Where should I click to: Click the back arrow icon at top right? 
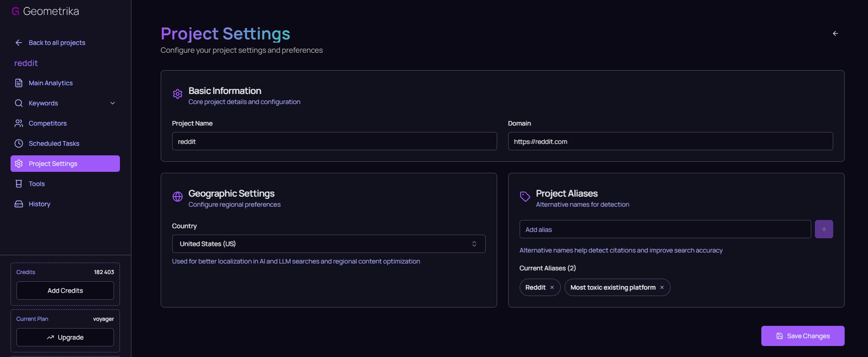pyautogui.click(x=835, y=33)
